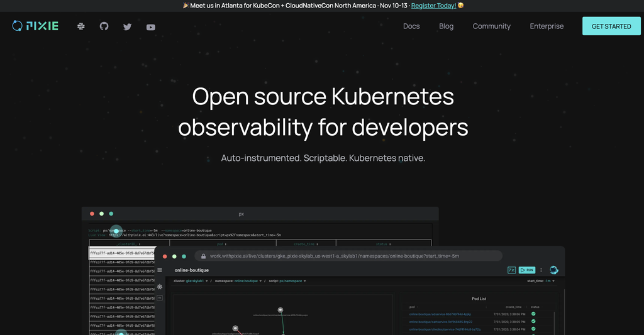Click the upper graph node in service map

coord(280,310)
